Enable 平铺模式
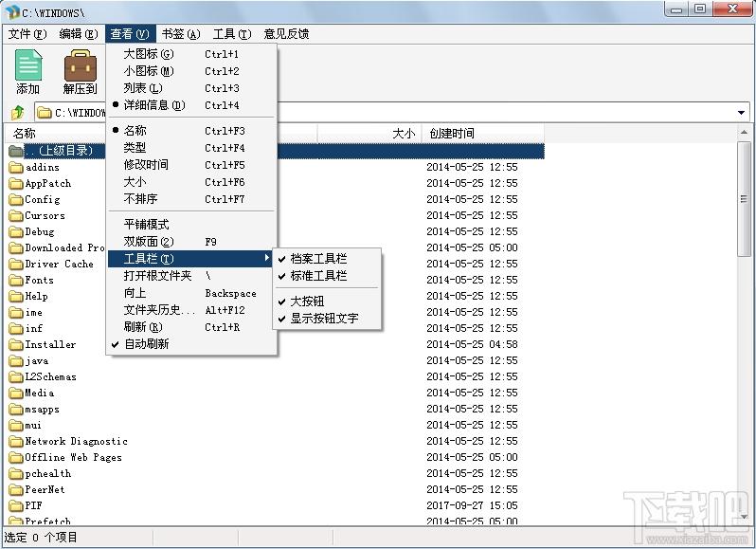This screenshot has height=549, width=756. (191, 225)
